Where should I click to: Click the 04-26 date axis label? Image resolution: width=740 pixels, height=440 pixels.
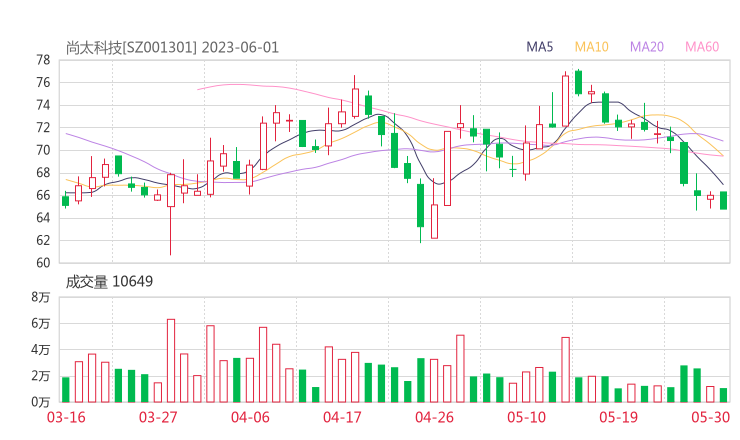click(434, 417)
